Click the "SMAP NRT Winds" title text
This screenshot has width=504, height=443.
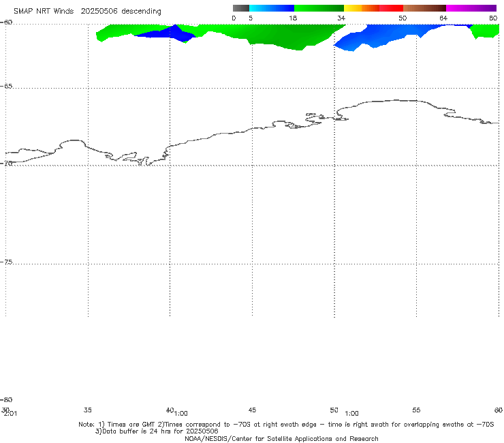(x=44, y=11)
